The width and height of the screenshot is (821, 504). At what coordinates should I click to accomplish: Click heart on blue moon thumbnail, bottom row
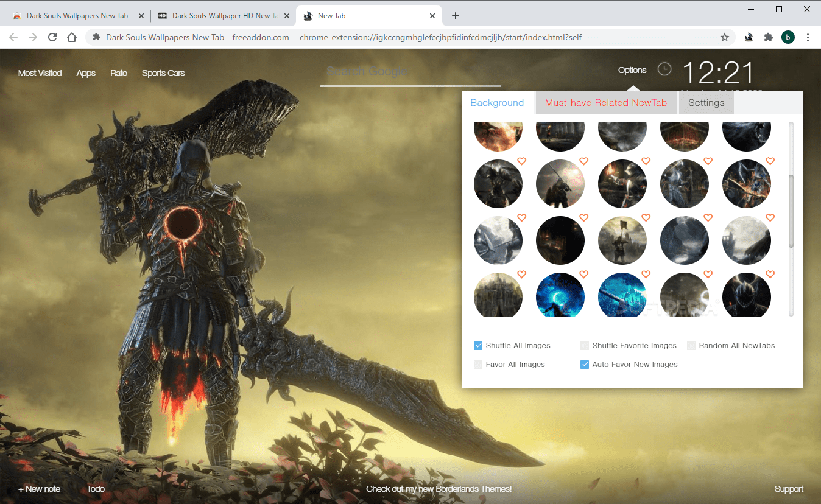coord(583,275)
